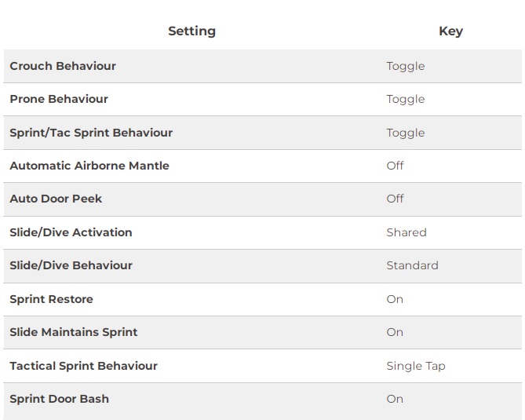Select the Shared value text
525x420 pixels.
pos(407,232)
